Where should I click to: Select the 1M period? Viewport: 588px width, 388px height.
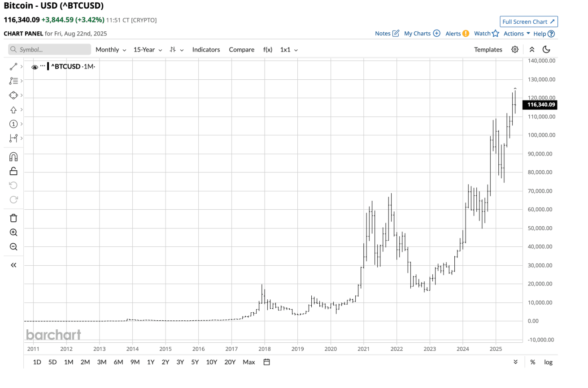pyautogui.click(x=69, y=362)
